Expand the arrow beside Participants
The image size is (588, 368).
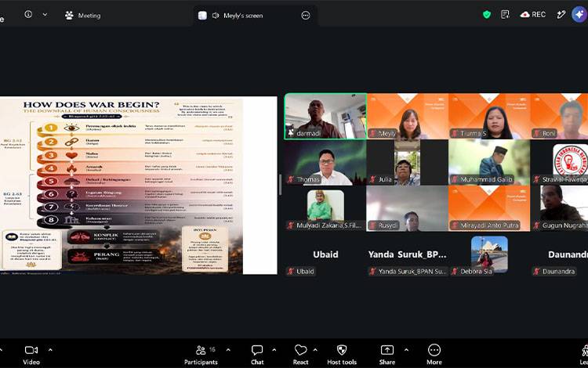click(228, 350)
